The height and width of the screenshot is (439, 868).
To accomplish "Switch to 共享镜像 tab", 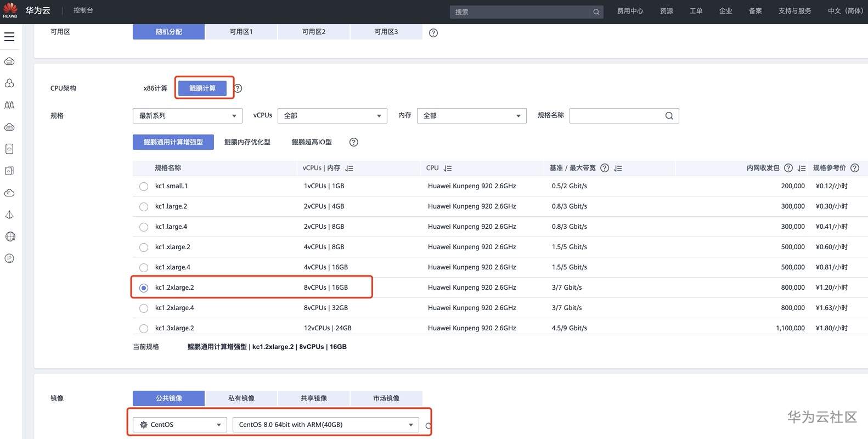I will click(314, 398).
